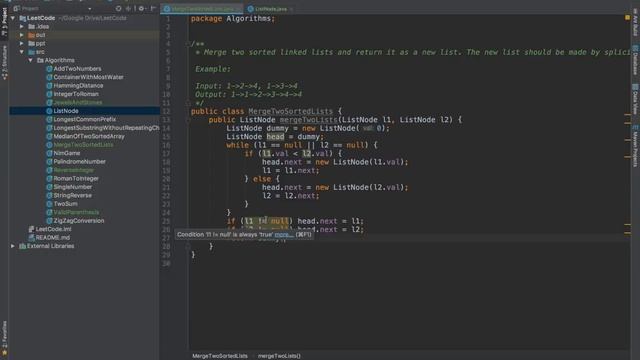The height and width of the screenshot is (360, 640).
Task: Click MergeTwoSortedLists breadcrumb
Action: coord(220,356)
